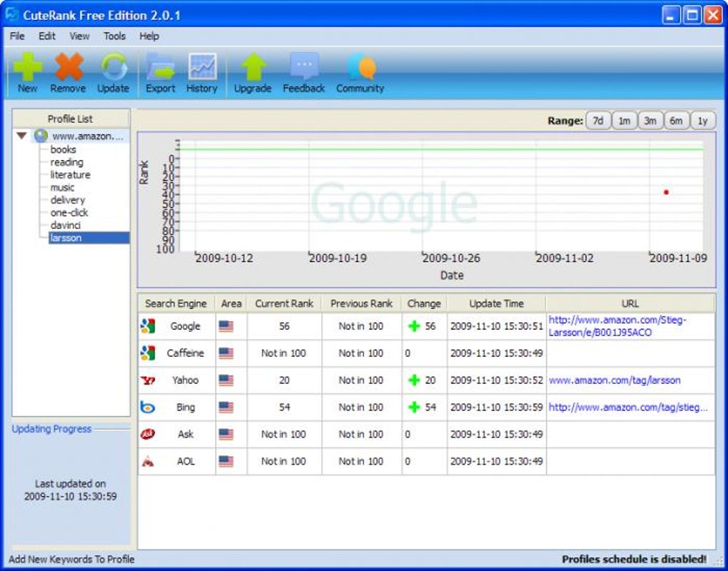Click the Upgrade green arrow icon
The image size is (728, 571).
pyautogui.click(x=253, y=67)
